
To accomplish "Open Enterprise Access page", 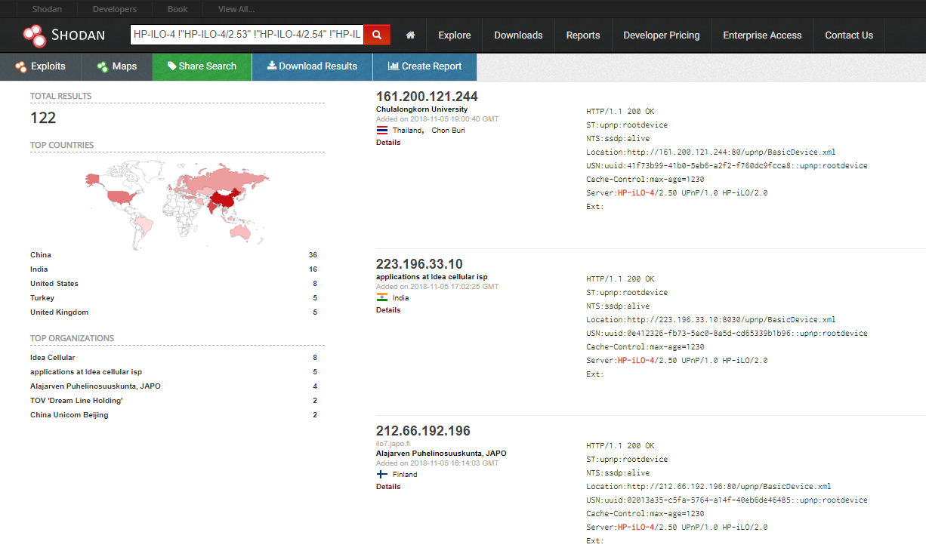I will coord(762,35).
